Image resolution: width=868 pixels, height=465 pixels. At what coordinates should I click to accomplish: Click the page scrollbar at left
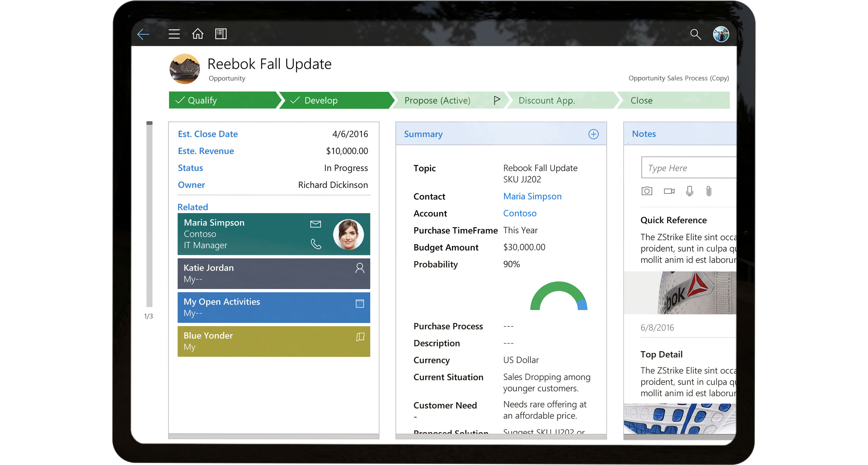click(149, 214)
